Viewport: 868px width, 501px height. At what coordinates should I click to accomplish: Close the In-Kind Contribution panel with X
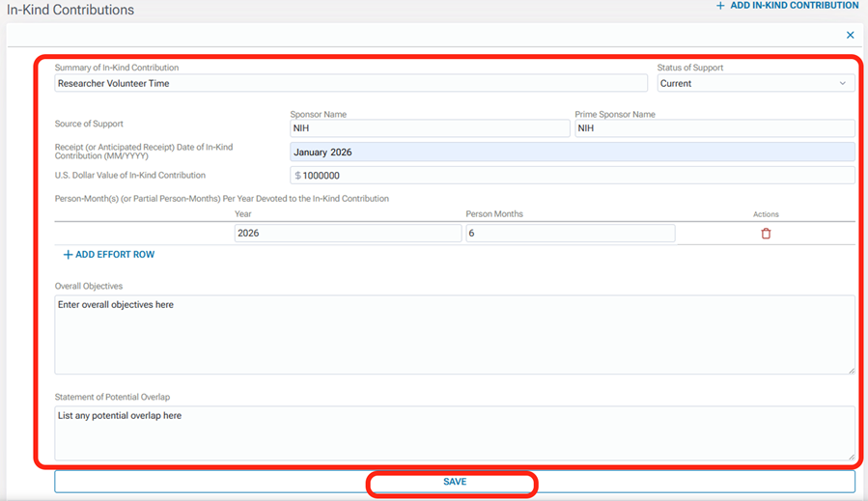click(850, 35)
